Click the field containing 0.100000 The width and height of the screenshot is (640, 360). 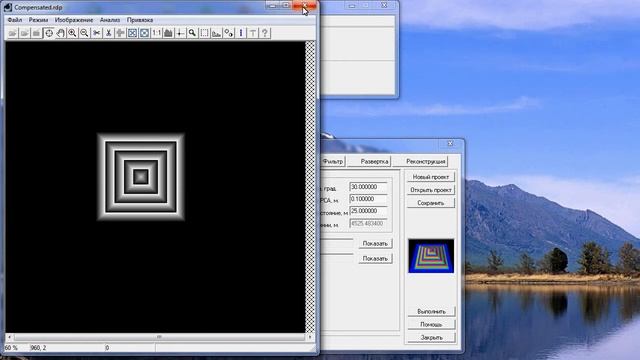(368, 199)
